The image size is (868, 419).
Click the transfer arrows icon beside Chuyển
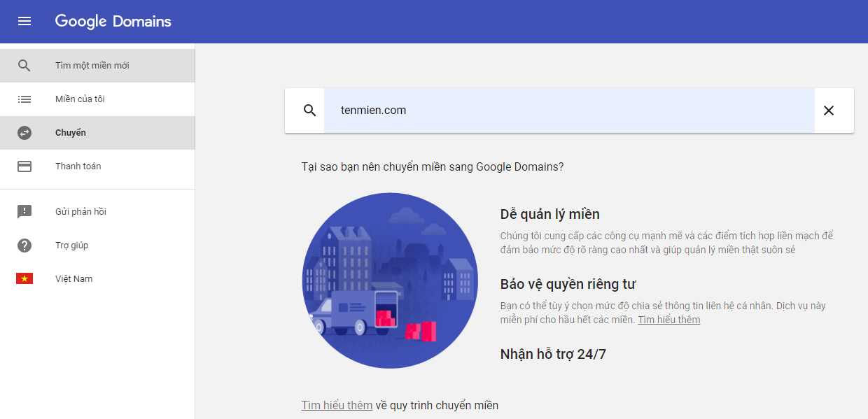tap(24, 133)
